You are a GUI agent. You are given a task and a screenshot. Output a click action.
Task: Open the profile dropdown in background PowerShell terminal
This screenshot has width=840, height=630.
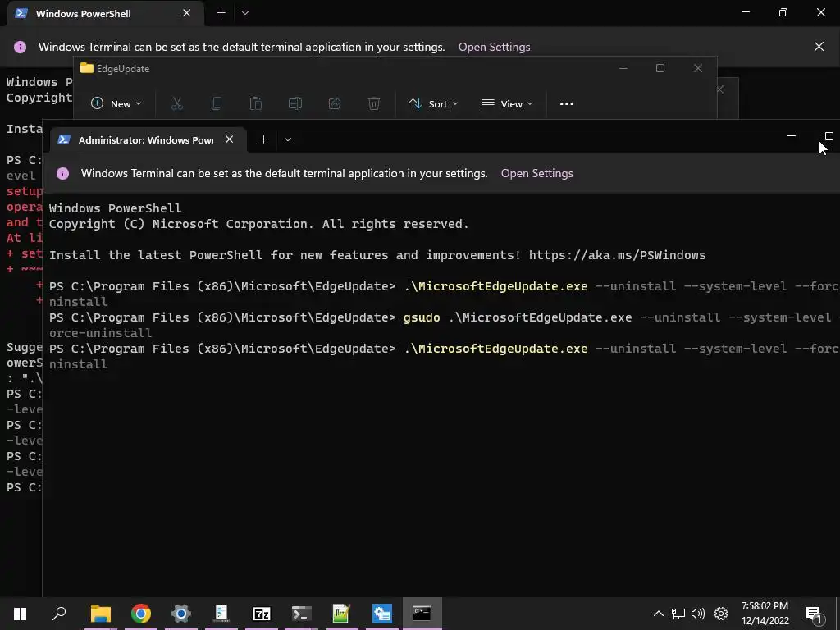click(244, 13)
